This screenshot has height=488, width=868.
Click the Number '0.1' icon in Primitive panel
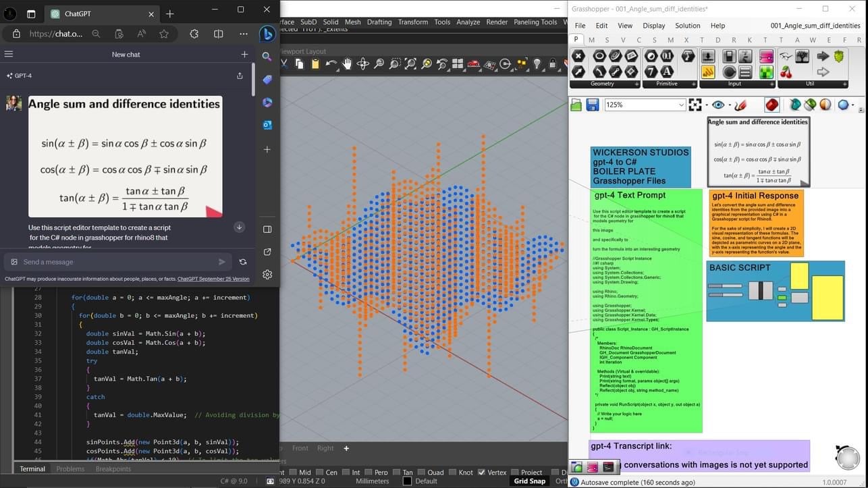[667, 56]
